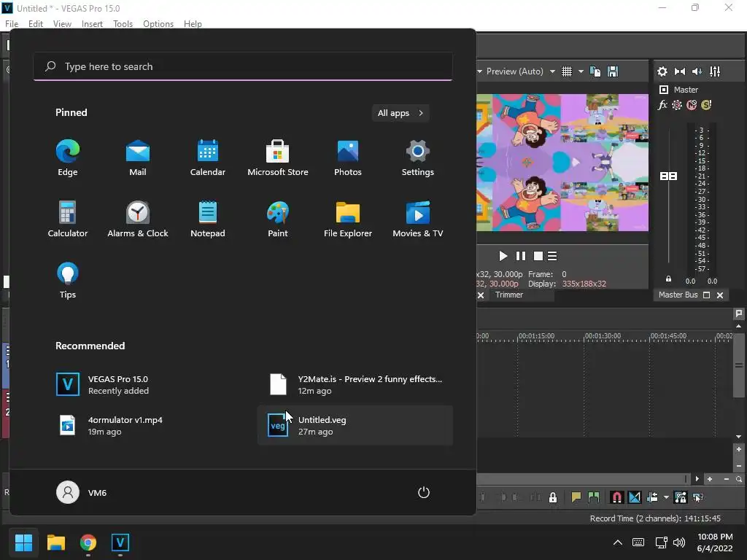The height and width of the screenshot is (560, 747).
Task: Toggle Master bus Solo
Action: 706,105
